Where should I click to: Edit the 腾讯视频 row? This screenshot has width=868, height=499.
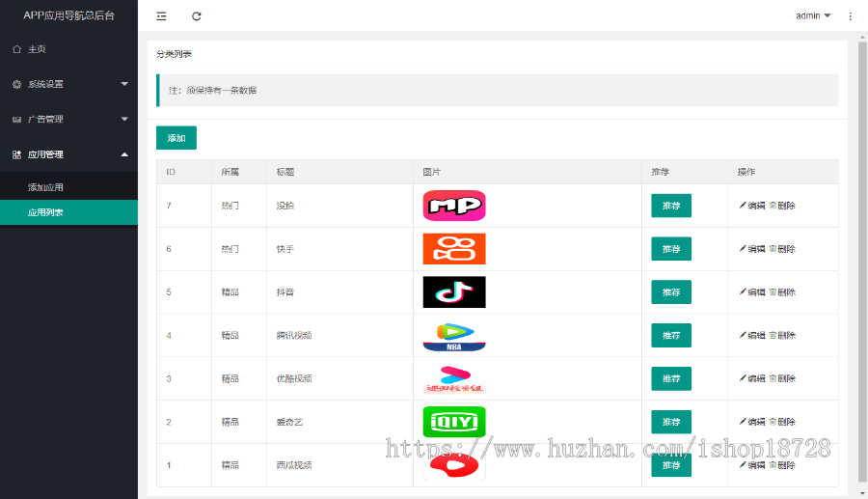[751, 335]
